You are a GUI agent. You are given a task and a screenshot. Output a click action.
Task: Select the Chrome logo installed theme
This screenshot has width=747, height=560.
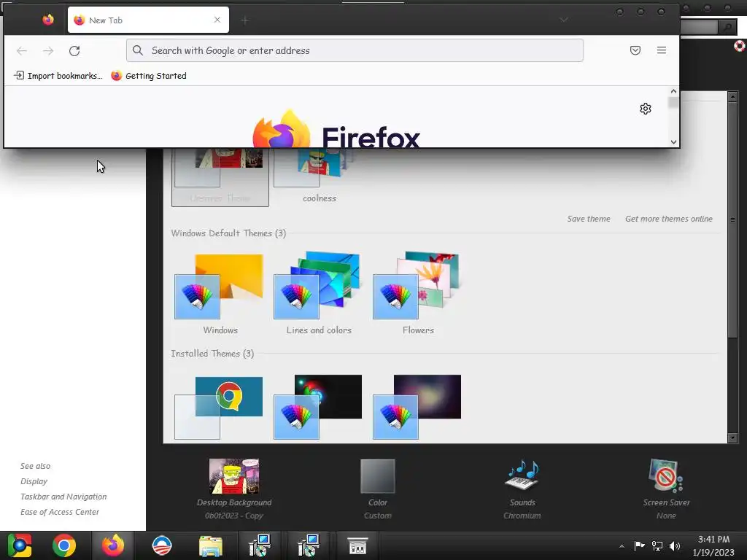(220, 407)
